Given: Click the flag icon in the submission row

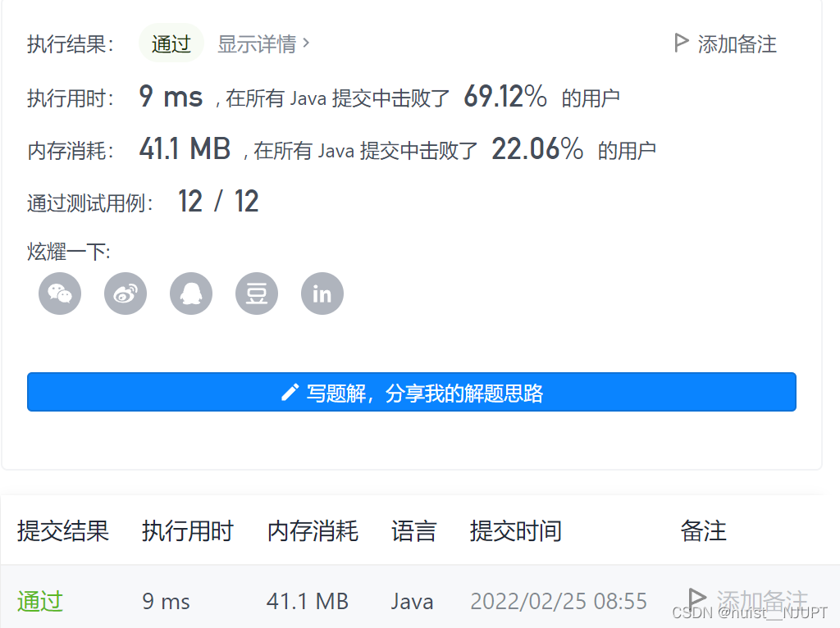Looking at the screenshot, I should point(697,599).
